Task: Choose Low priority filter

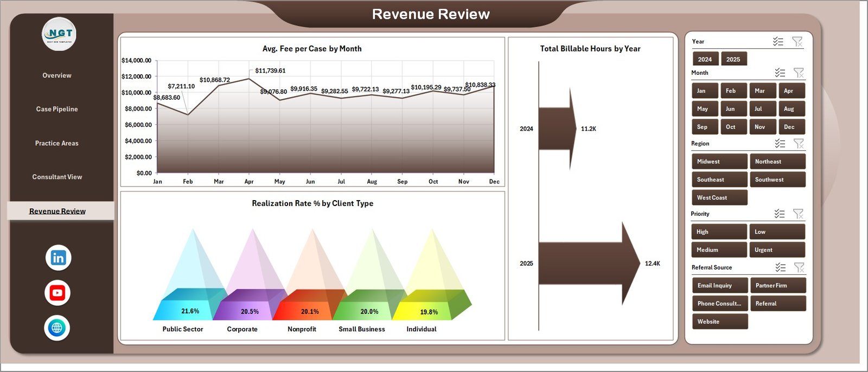Action: tap(777, 232)
